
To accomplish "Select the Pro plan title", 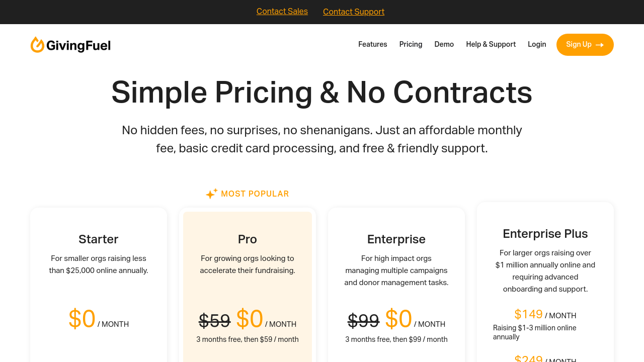I will [x=248, y=239].
